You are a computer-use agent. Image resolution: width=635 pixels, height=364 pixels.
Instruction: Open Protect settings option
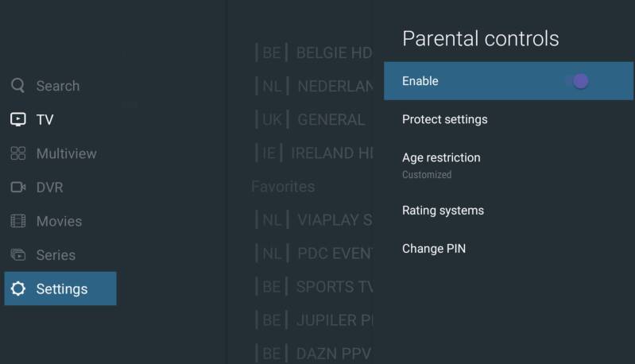(x=445, y=119)
